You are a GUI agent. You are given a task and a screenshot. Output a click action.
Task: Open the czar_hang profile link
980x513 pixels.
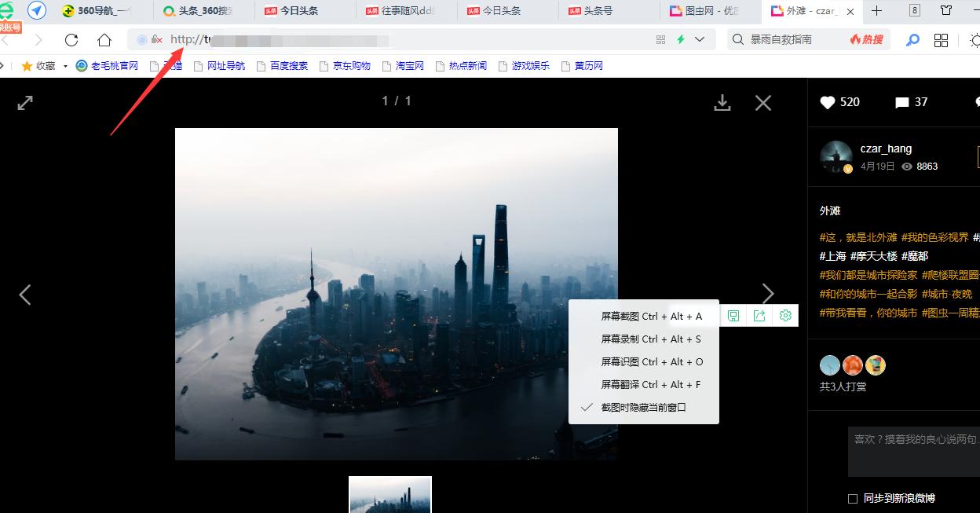pos(887,148)
